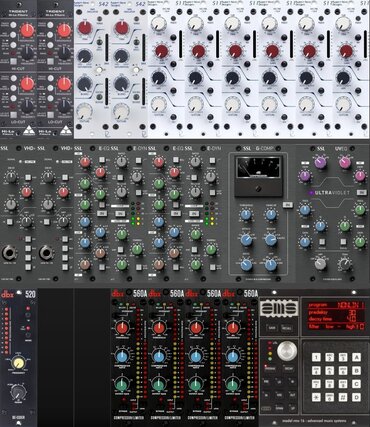Click the quarter-inch input jack on leftmost VHD+
This screenshot has height=427, width=370.
[9, 253]
